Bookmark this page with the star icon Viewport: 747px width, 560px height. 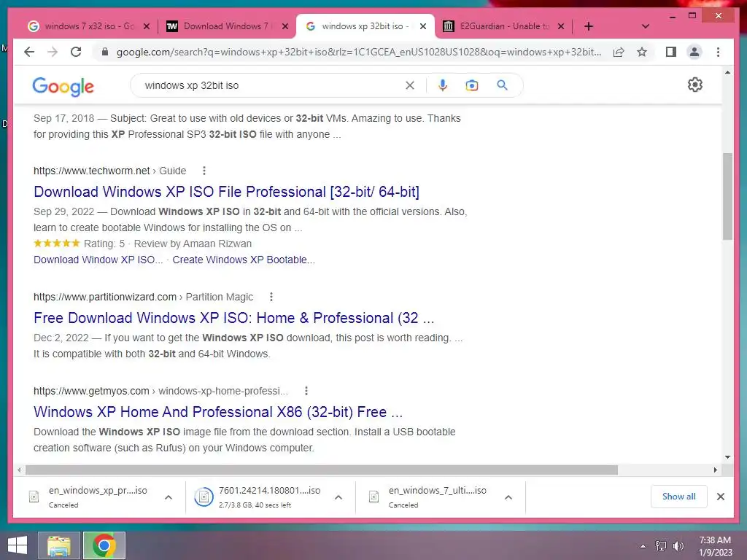pos(642,52)
